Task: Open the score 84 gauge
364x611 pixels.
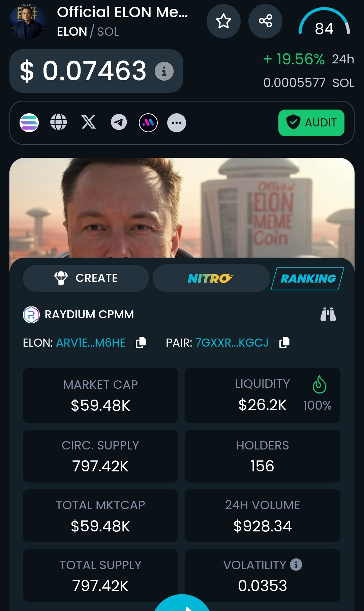Action: tap(324, 22)
